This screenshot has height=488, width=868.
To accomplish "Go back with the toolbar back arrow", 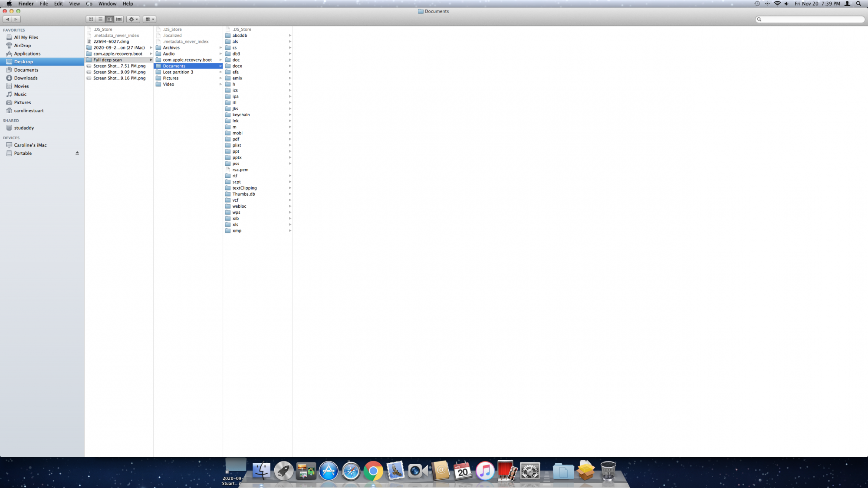I will coord(7,19).
